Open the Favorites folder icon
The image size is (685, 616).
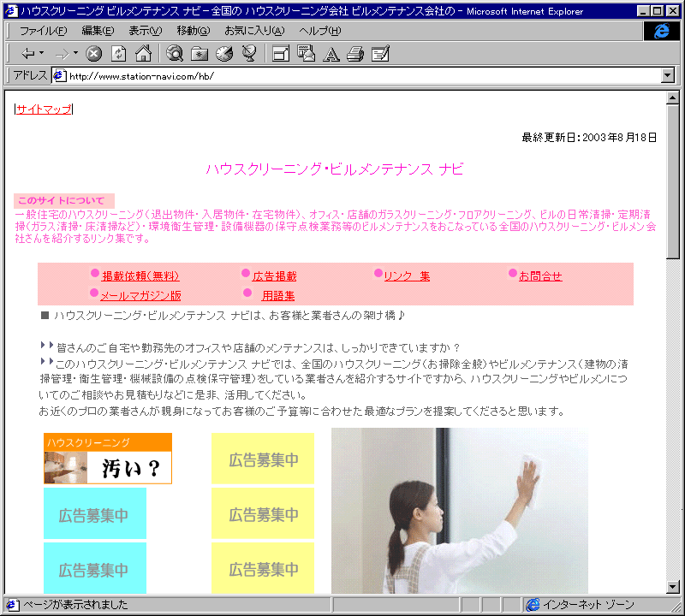pyautogui.click(x=200, y=54)
